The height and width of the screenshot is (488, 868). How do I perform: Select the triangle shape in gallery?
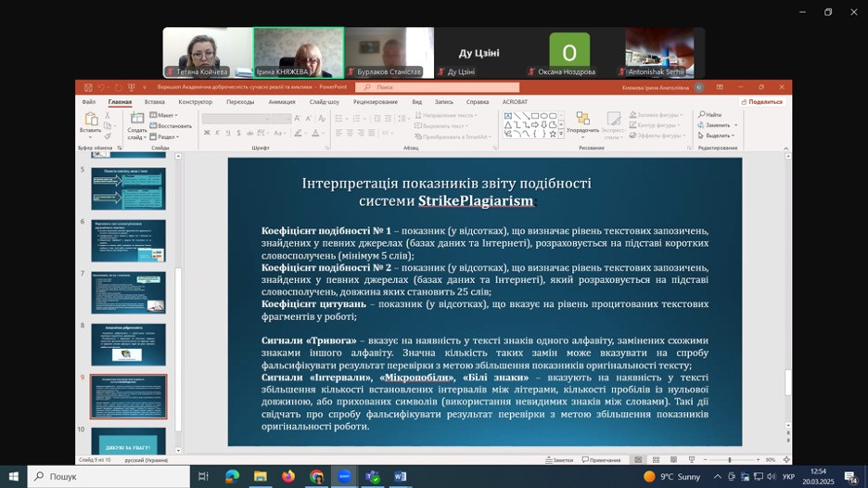[508, 124]
